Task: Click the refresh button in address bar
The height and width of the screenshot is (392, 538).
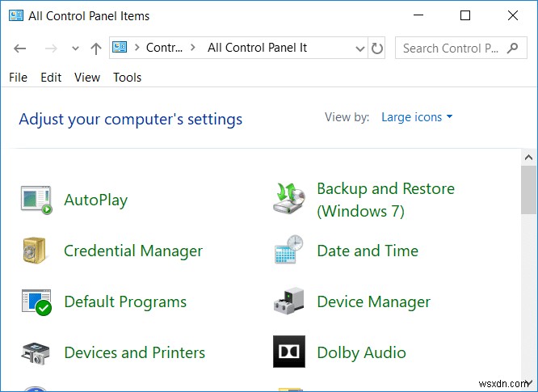Action: pos(377,48)
